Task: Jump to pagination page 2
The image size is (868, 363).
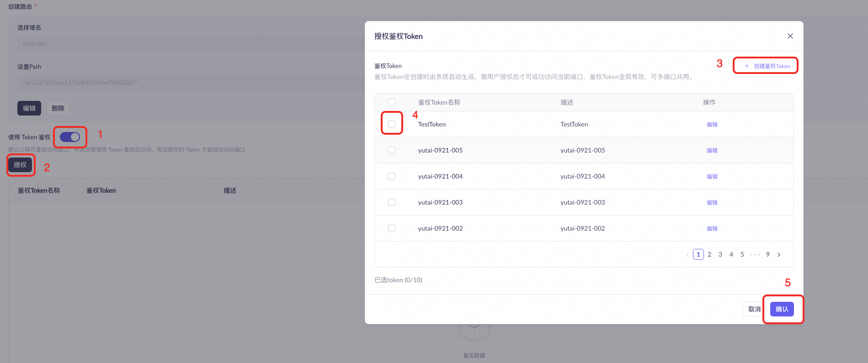Action: pos(709,254)
